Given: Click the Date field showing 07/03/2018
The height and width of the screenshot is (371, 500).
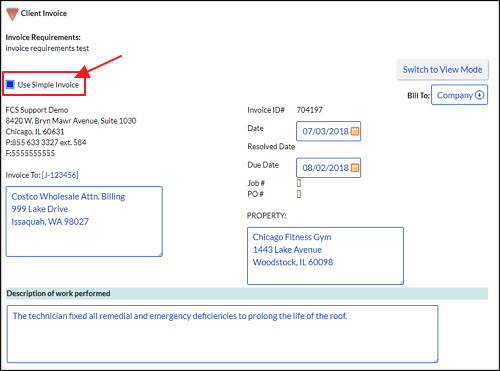Looking at the screenshot, I should coord(328,131).
